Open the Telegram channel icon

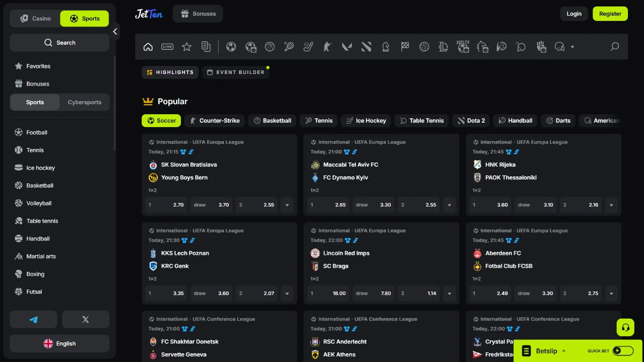pyautogui.click(x=33, y=319)
